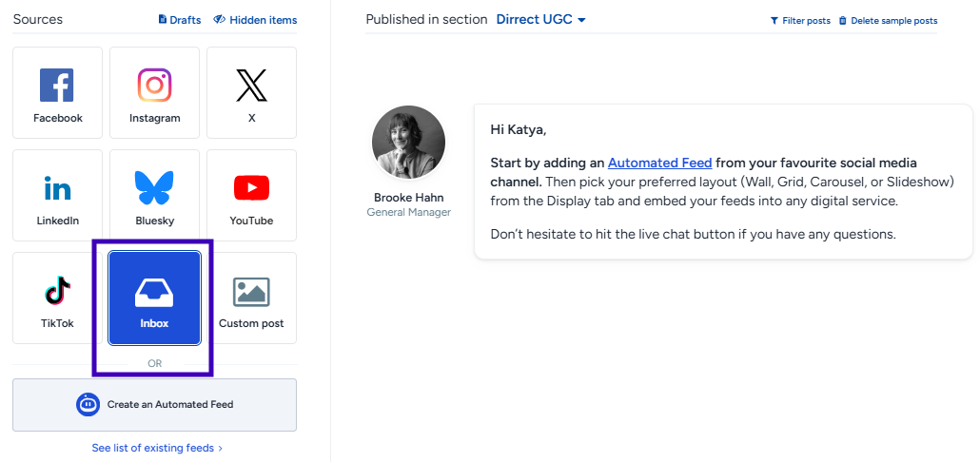Select the LinkedIn source tile
The width and height of the screenshot is (980, 462).
[57, 194]
